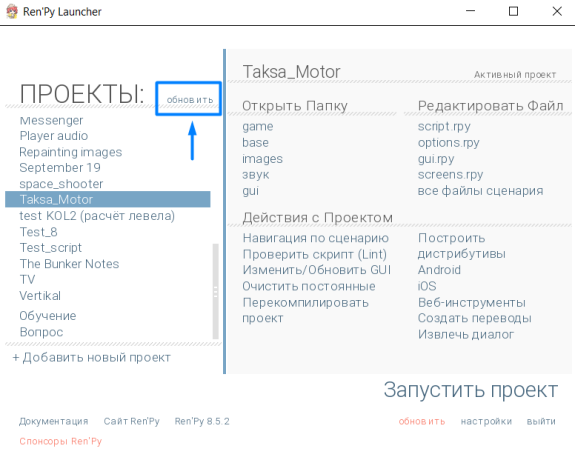Select The Bunker Notes project
575x460 pixels.
click(x=69, y=264)
